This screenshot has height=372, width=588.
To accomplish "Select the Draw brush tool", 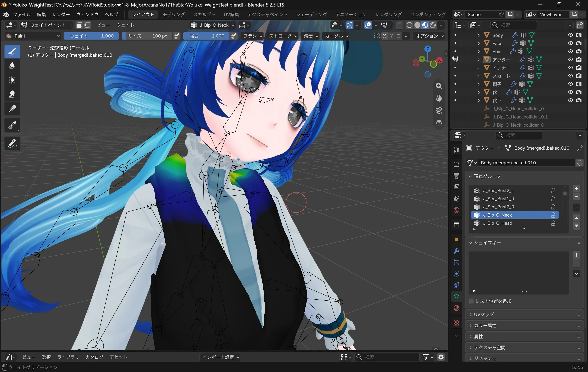I will pyautogui.click(x=12, y=51).
